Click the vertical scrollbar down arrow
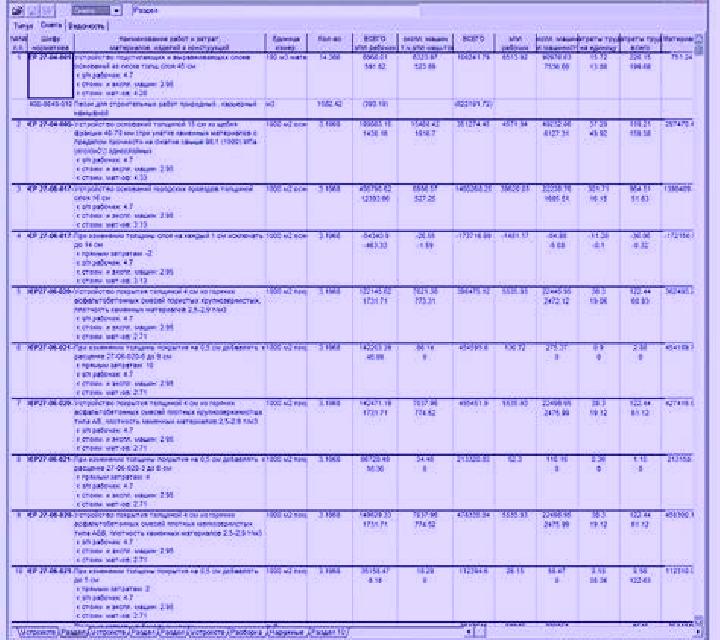Image resolution: width=720 pixels, height=640 pixels. (x=699, y=621)
